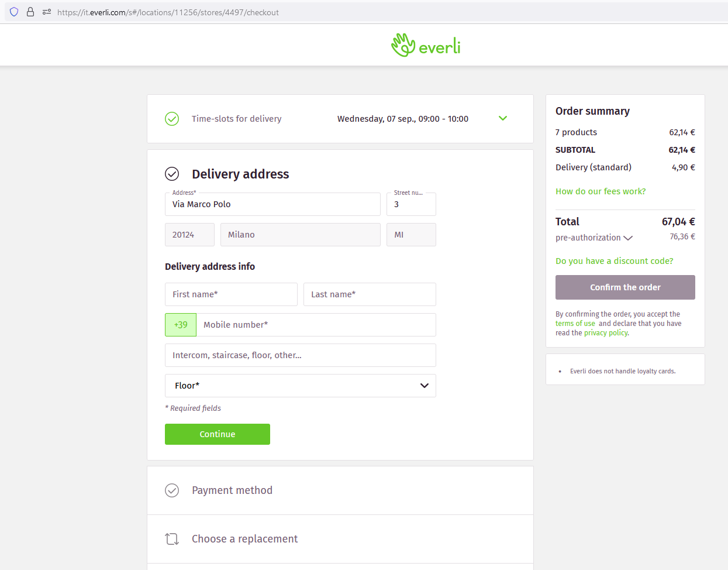The image size is (728, 570).
Task: Click Confirm the order
Action: click(625, 287)
